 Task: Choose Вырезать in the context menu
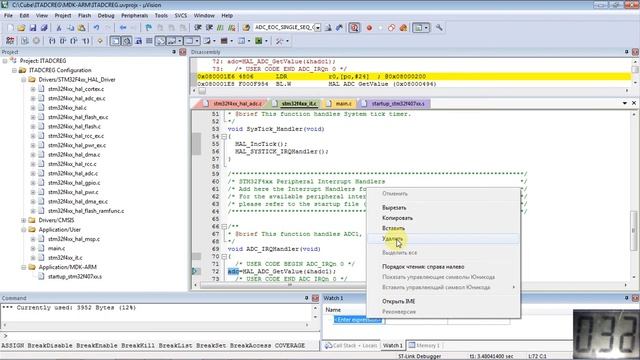click(x=444, y=208)
